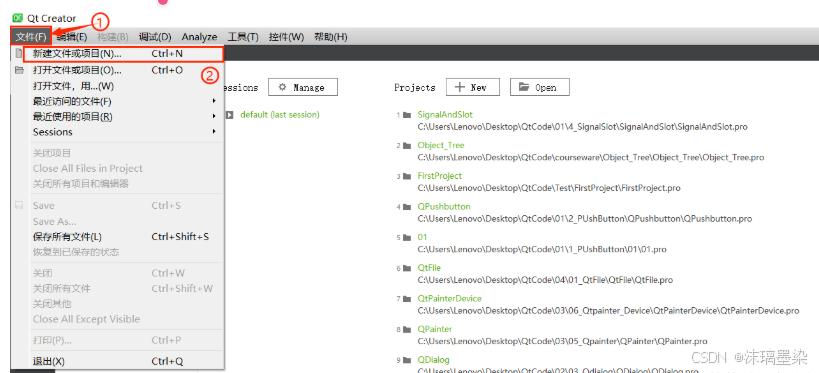The image size is (819, 373).
Task: Click the New project button
Action: pyautogui.click(x=473, y=87)
